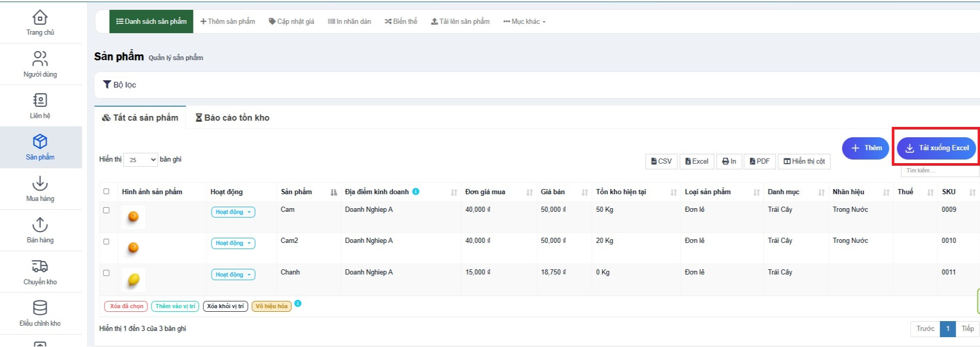Select page 1 in pagination
Image resolution: width=980 pixels, height=347 pixels.
(x=948, y=329)
